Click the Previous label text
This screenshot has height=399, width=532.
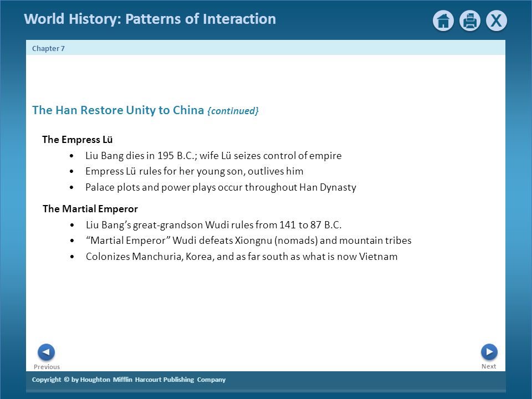click(x=47, y=367)
